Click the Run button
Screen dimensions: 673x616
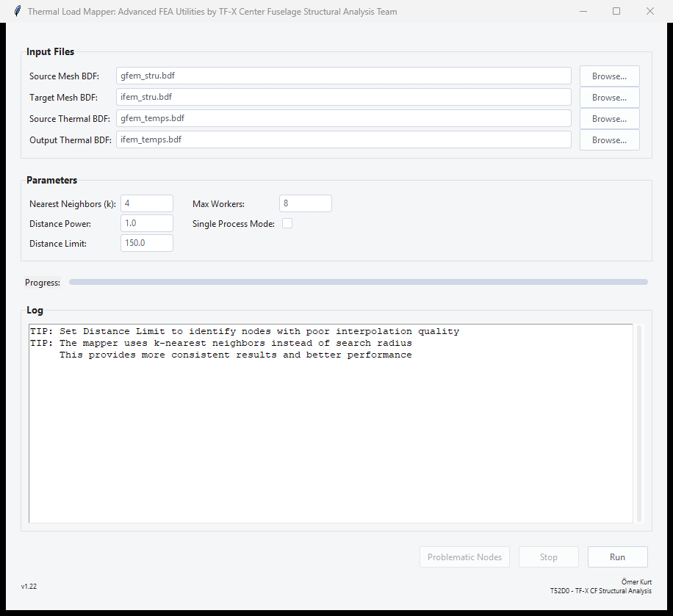pyautogui.click(x=616, y=557)
